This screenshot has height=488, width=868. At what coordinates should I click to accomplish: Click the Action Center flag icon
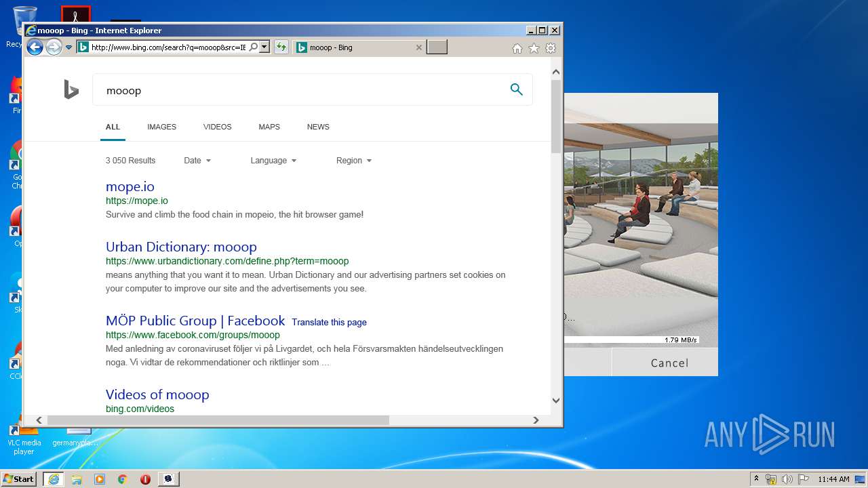[803, 479]
